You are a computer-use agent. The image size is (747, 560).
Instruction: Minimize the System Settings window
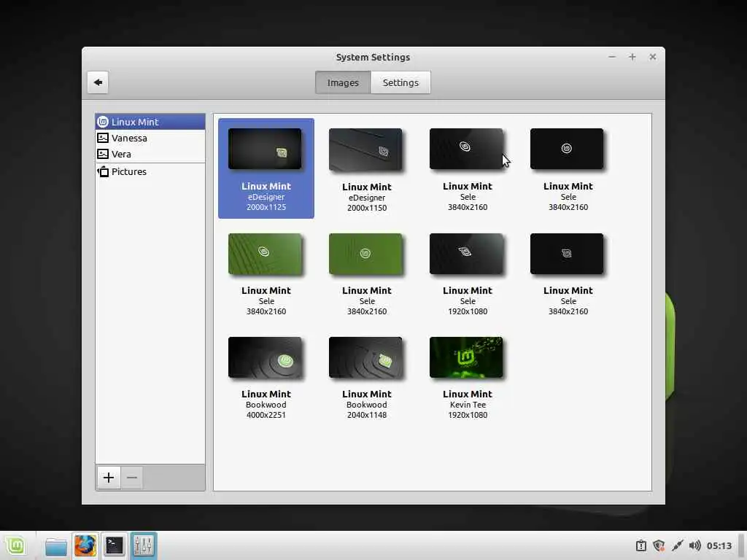tap(612, 57)
